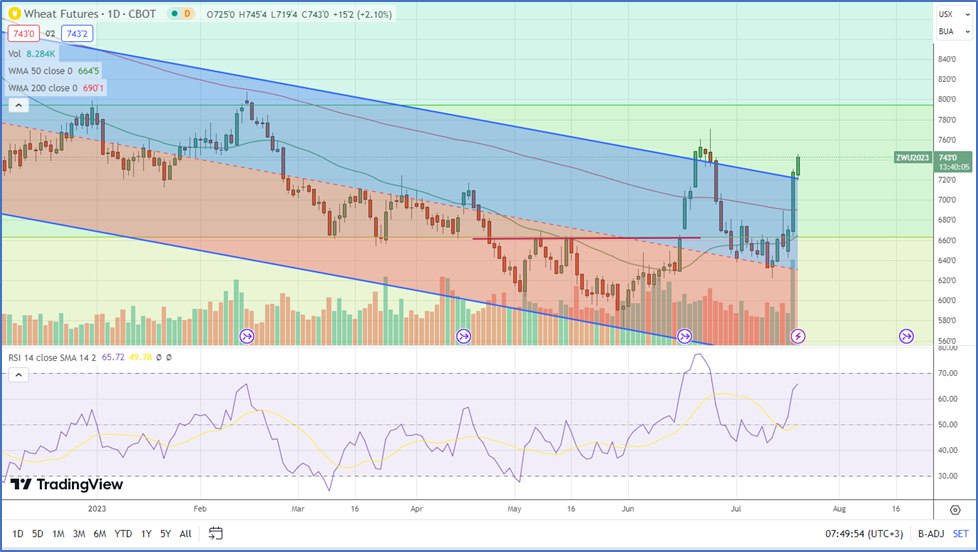Select the RSI 14 close SMA legend
The width and height of the screenshot is (978, 552).
pyautogui.click(x=52, y=357)
